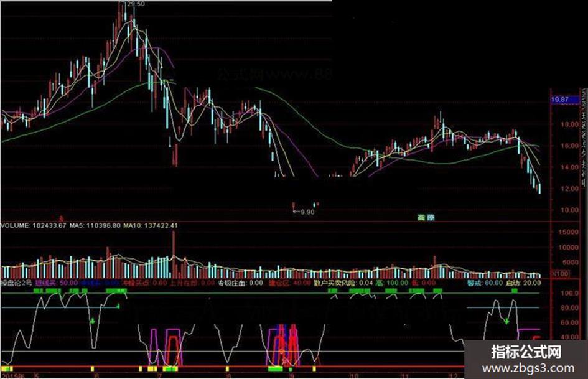Click the 专吸庄血: 0.00 indicator value

(x=240, y=283)
